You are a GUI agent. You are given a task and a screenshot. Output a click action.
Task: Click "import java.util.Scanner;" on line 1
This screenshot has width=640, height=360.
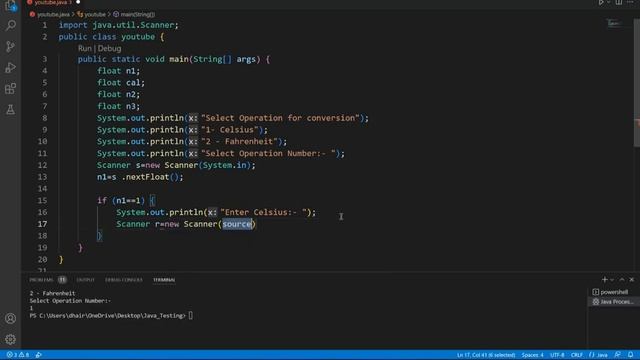pyautogui.click(x=118, y=25)
